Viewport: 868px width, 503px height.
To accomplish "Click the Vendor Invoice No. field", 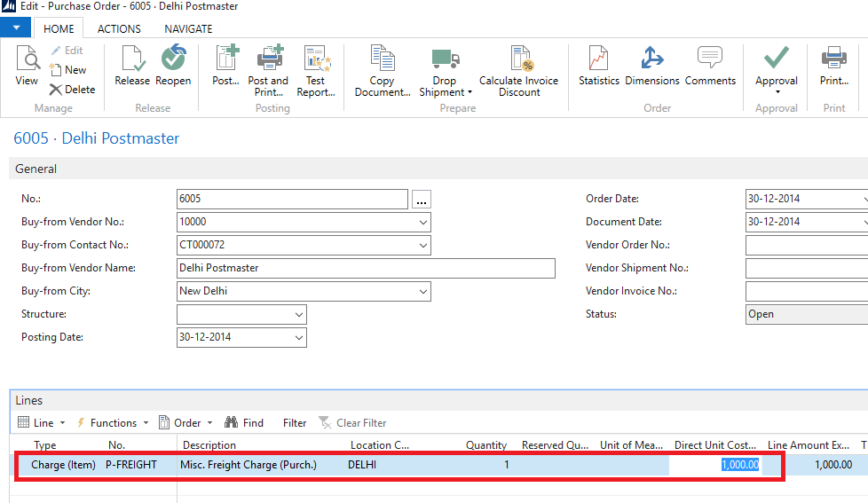I will coord(807,292).
